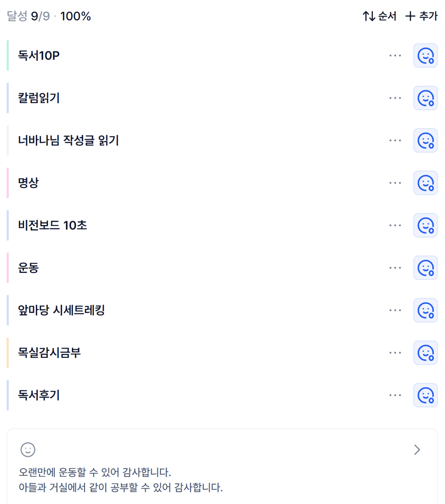
Task: Click the 앞마당 시세트레킹 habit title
Action: tap(61, 310)
